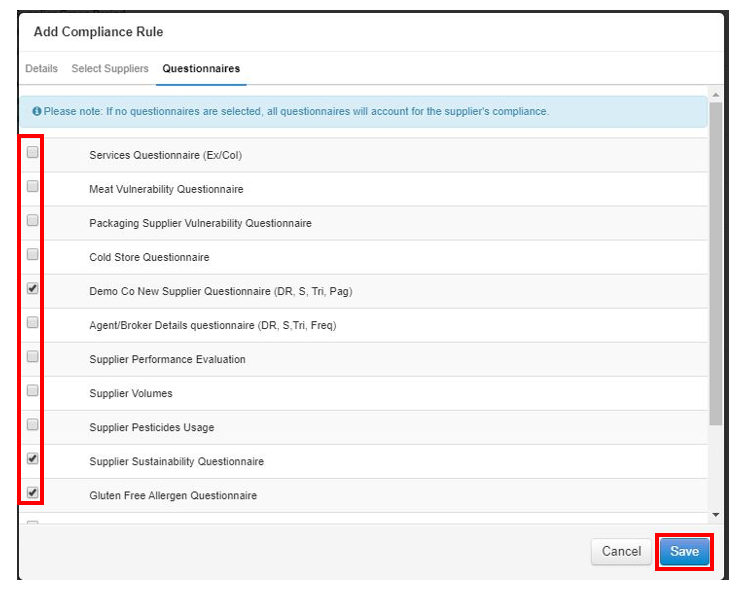Switch to the Details tab
The height and width of the screenshot is (590, 755).
(x=41, y=68)
